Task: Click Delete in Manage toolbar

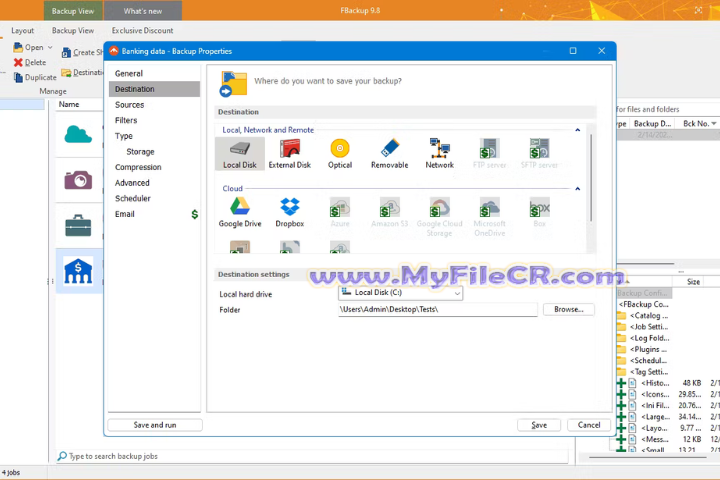Action: [30, 62]
